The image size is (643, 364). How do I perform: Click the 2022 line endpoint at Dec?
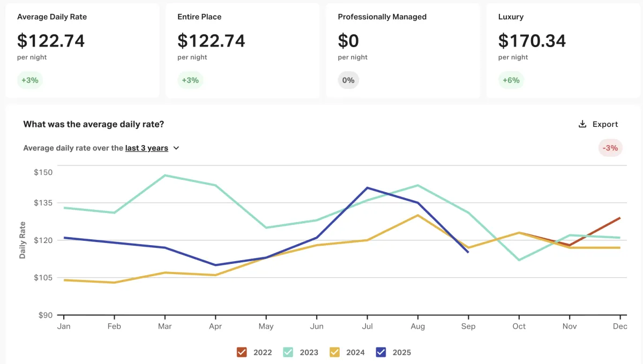pyautogui.click(x=620, y=218)
